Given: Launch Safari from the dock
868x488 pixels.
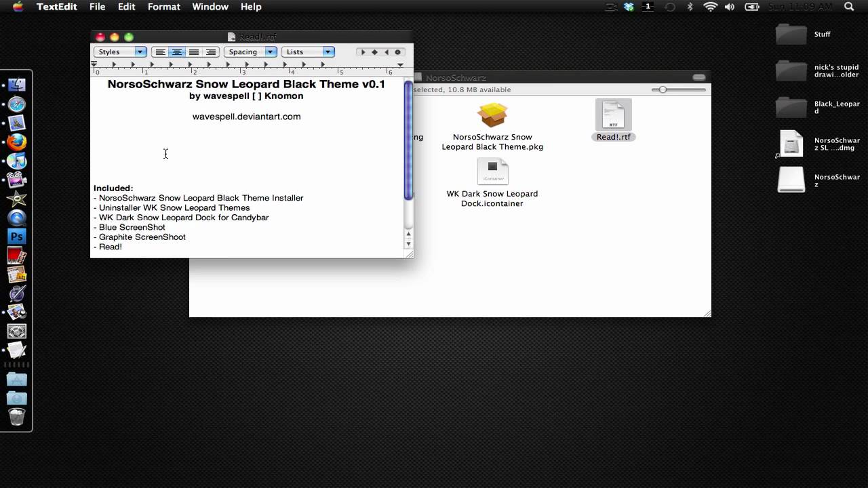Looking at the screenshot, I should (x=17, y=104).
